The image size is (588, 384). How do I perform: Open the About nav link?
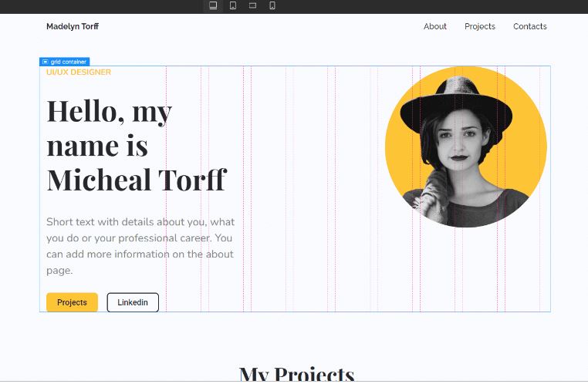tap(435, 26)
